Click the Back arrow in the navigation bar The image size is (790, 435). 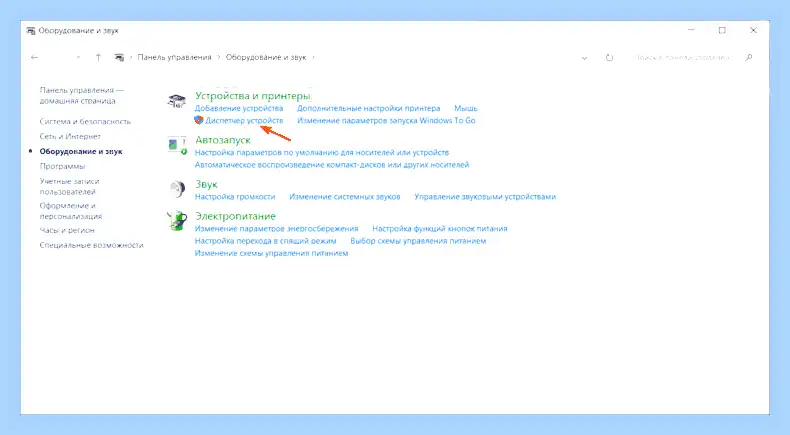tap(34, 57)
